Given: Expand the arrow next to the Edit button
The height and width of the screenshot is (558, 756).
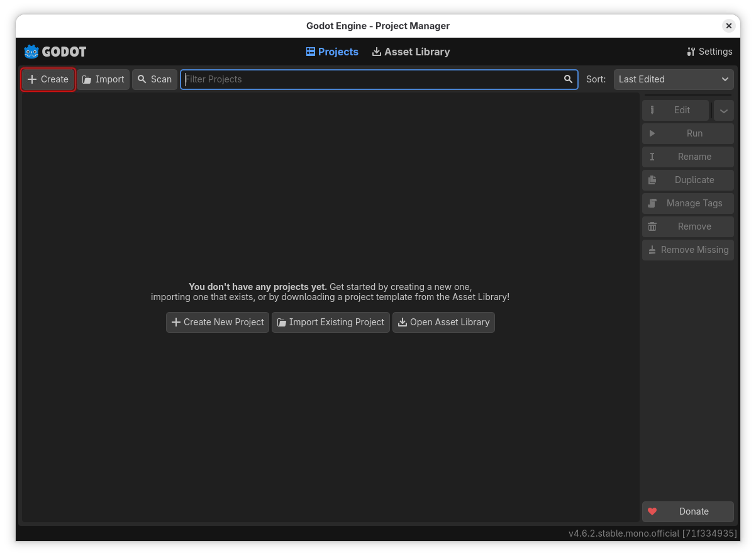Looking at the screenshot, I should click(x=723, y=110).
